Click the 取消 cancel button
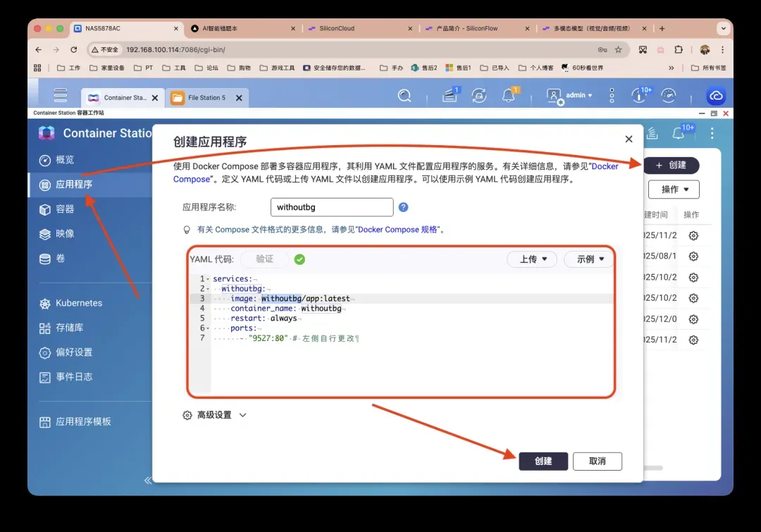This screenshot has height=532, width=761. click(x=597, y=461)
